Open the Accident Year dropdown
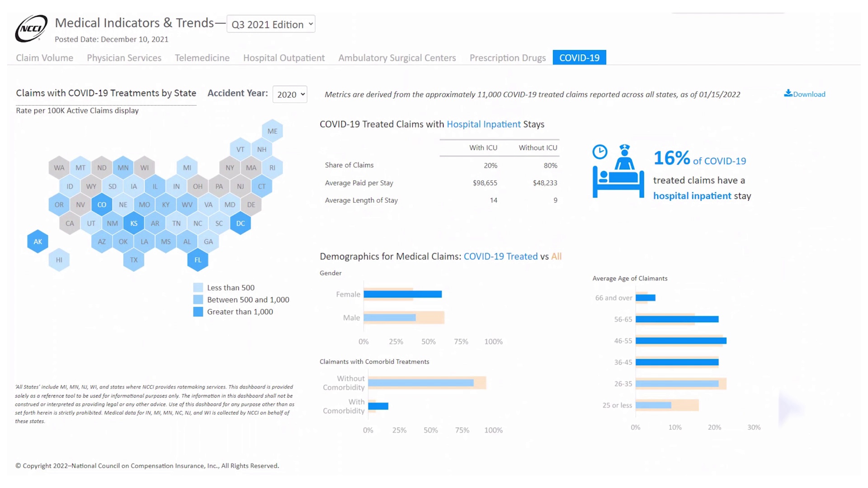This screenshot has width=868, height=488. coord(290,94)
